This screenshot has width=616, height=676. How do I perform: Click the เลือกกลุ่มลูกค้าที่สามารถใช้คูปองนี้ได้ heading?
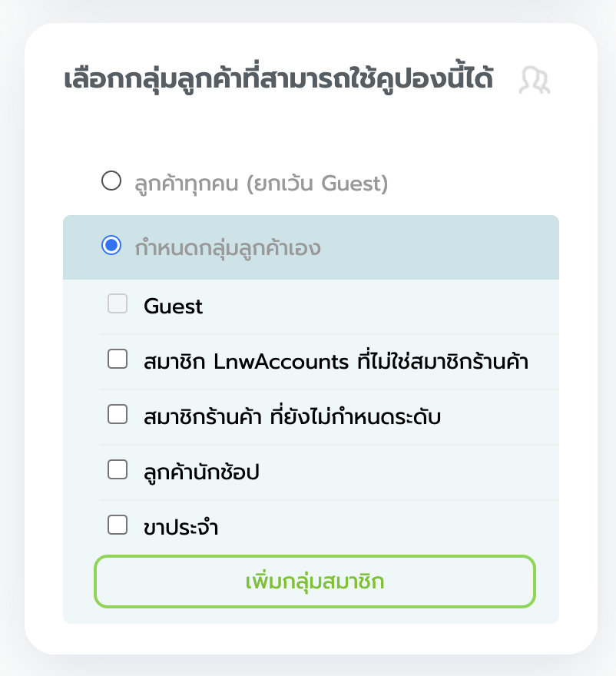(x=279, y=80)
